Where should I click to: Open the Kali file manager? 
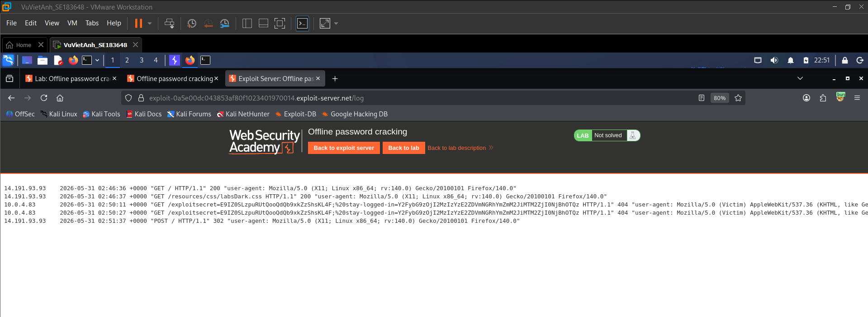[x=43, y=60]
